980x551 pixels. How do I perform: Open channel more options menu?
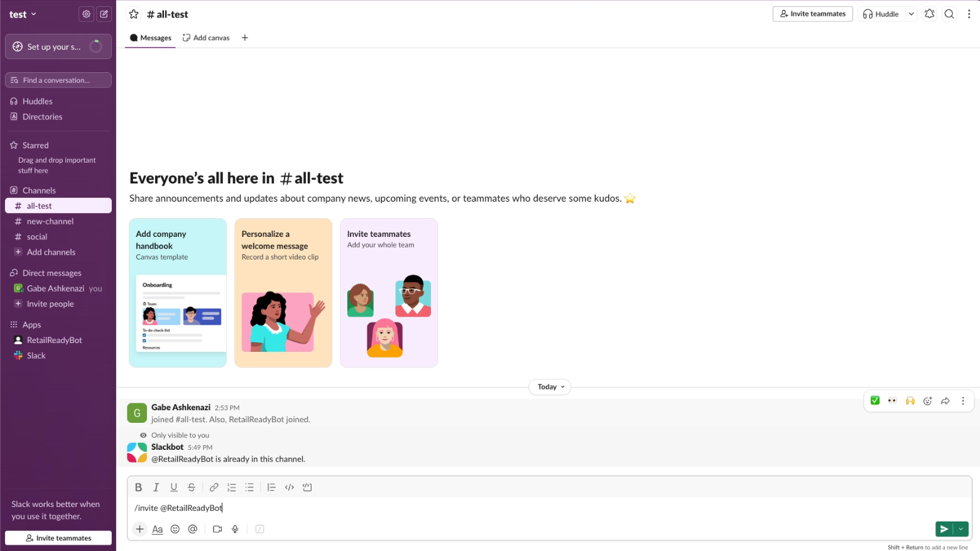[x=969, y=14]
